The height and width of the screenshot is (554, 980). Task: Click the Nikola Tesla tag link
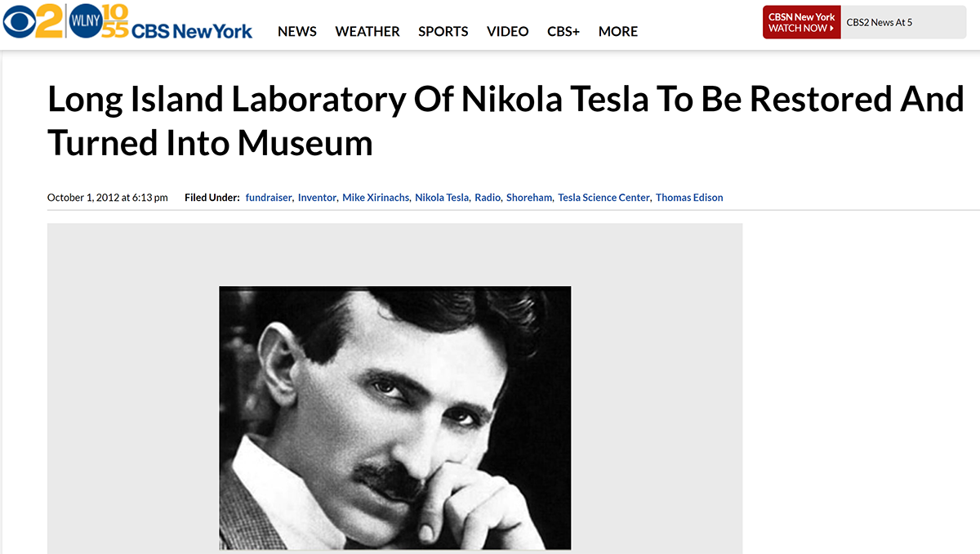441,198
